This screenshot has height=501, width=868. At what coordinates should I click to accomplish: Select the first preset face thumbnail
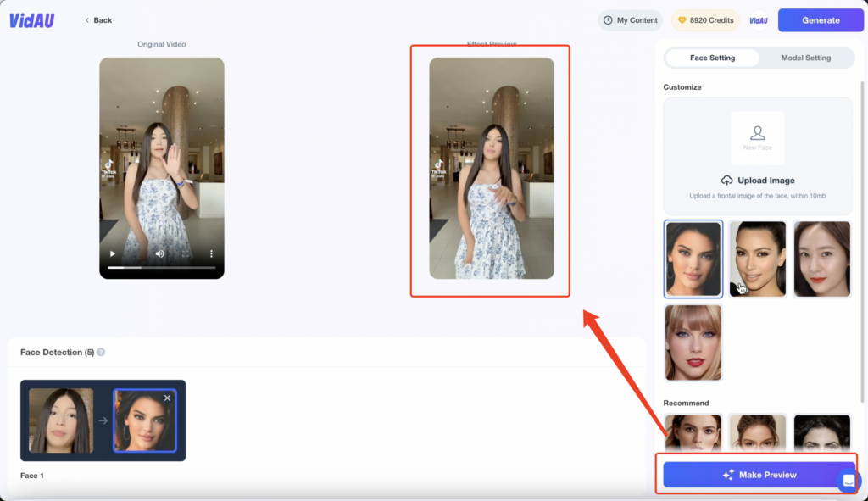(693, 259)
